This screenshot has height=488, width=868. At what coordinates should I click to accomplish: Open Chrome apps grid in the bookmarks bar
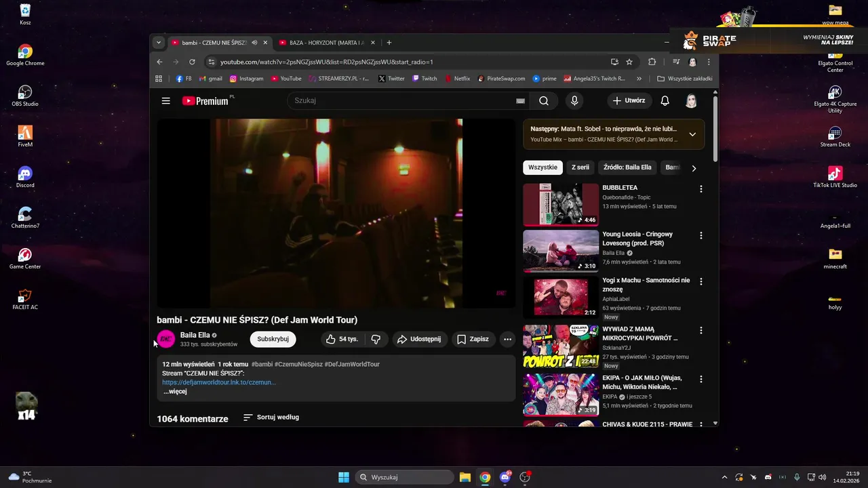coord(159,79)
